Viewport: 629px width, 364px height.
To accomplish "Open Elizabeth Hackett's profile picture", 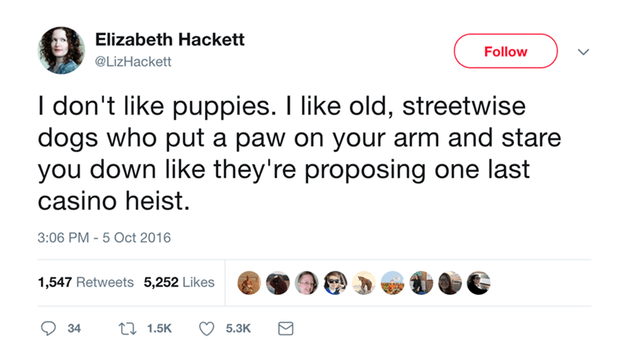I will [x=61, y=50].
